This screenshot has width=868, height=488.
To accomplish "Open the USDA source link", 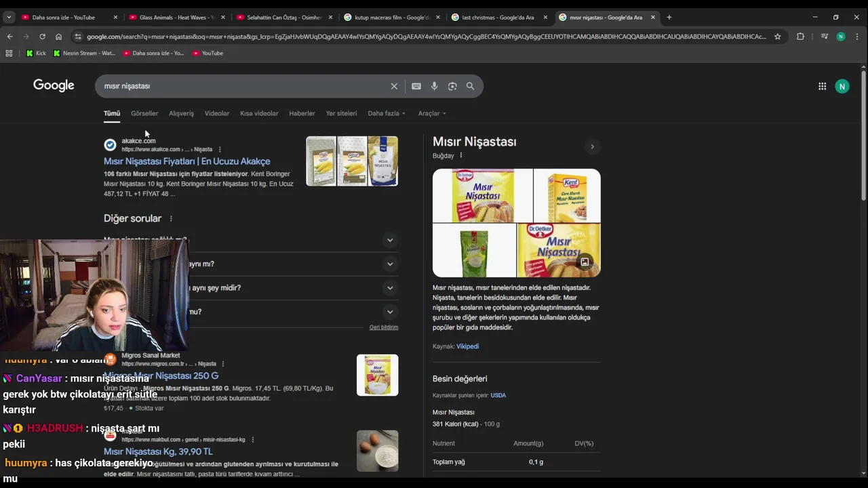I will (498, 395).
